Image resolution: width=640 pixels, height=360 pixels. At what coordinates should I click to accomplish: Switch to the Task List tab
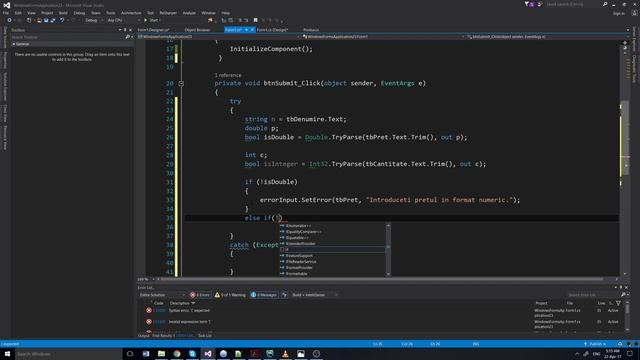pos(205,336)
